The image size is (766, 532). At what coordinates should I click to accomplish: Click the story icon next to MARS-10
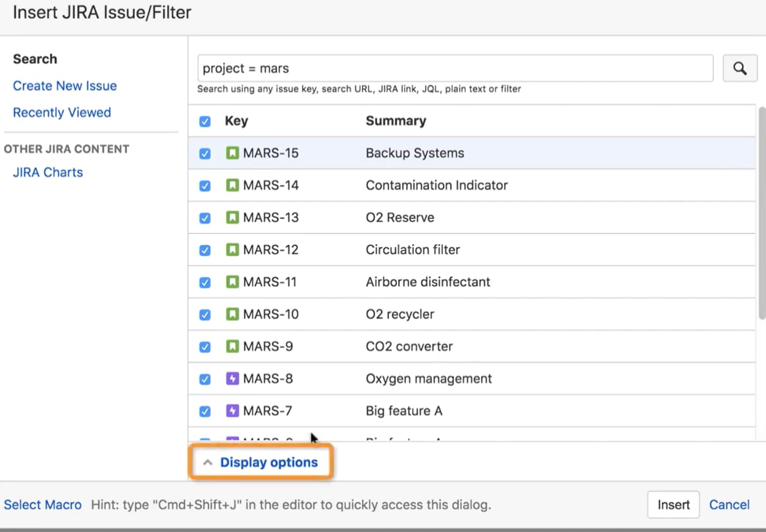tap(232, 314)
